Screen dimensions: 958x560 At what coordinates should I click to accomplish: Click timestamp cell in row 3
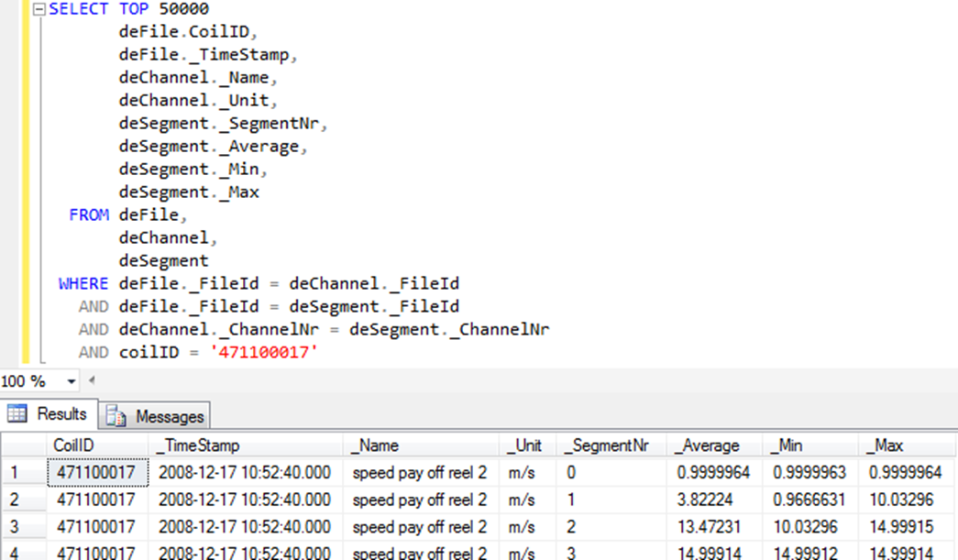point(246,526)
